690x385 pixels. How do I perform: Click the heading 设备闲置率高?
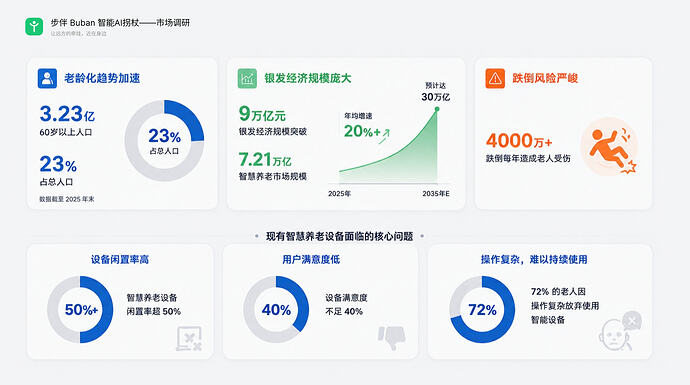(120, 260)
